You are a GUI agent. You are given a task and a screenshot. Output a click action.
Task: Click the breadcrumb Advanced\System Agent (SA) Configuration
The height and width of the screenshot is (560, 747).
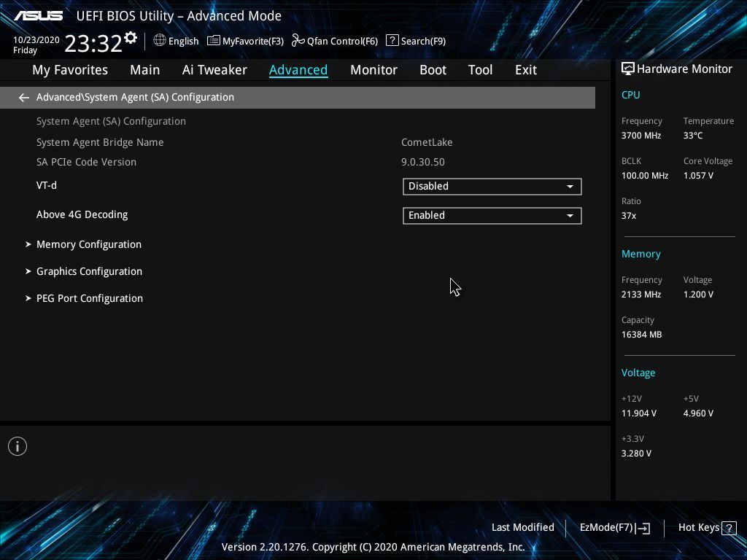[135, 97]
